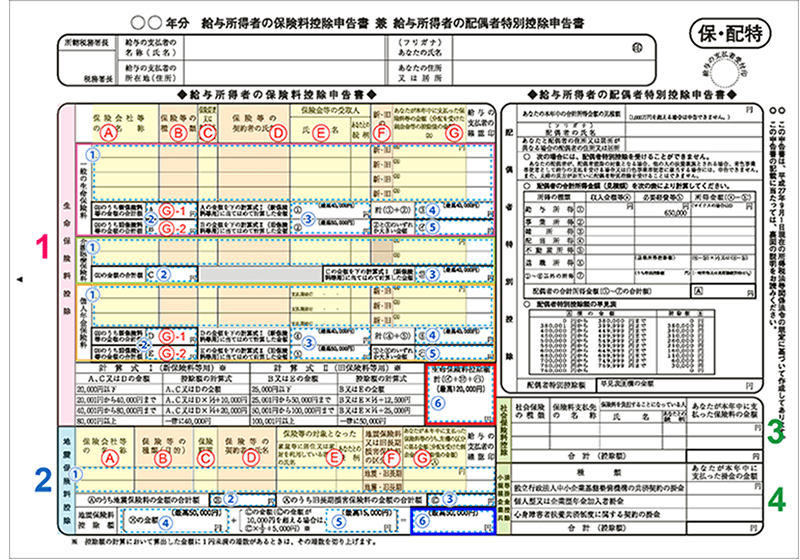The width and height of the screenshot is (800, 560).
Task: Select the first 新・旧 option in general life insurance
Action: [382, 148]
